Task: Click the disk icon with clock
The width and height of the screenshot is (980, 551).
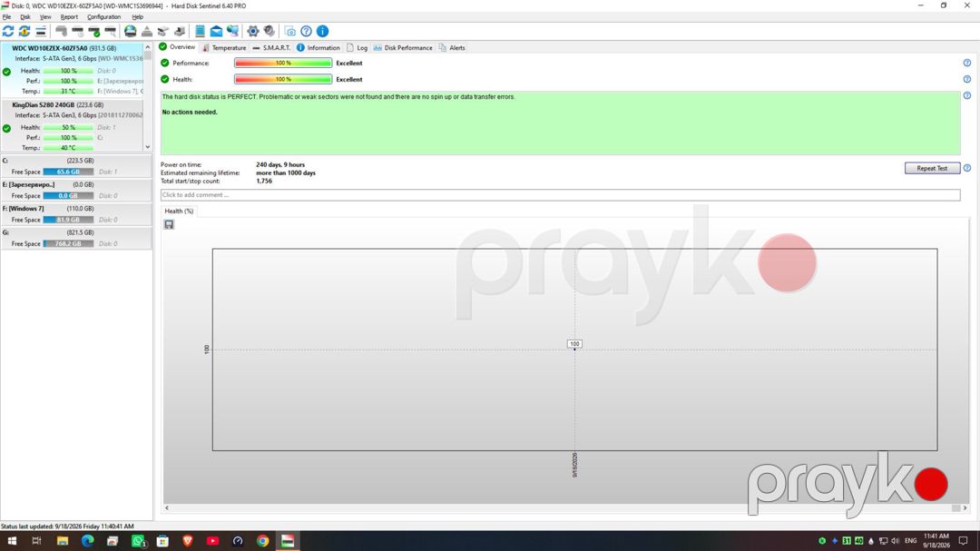Action: point(77,31)
